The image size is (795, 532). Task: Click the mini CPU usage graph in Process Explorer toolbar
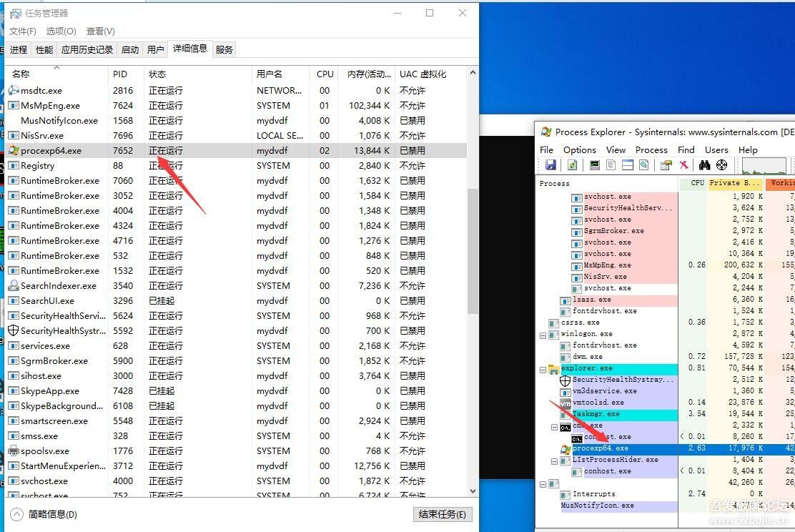[764, 165]
